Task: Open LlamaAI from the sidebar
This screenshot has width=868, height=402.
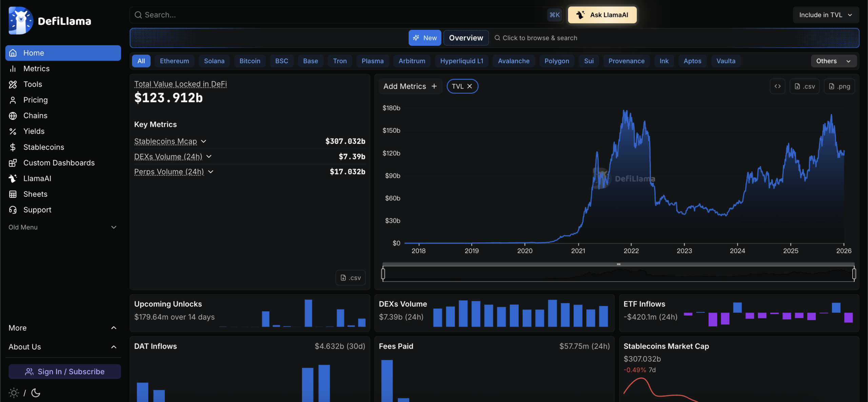Action: [x=37, y=178]
